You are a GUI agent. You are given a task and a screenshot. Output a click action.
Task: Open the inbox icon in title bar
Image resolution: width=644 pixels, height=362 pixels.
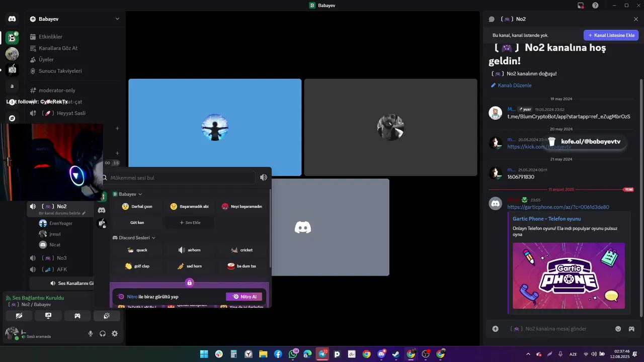pos(581,6)
